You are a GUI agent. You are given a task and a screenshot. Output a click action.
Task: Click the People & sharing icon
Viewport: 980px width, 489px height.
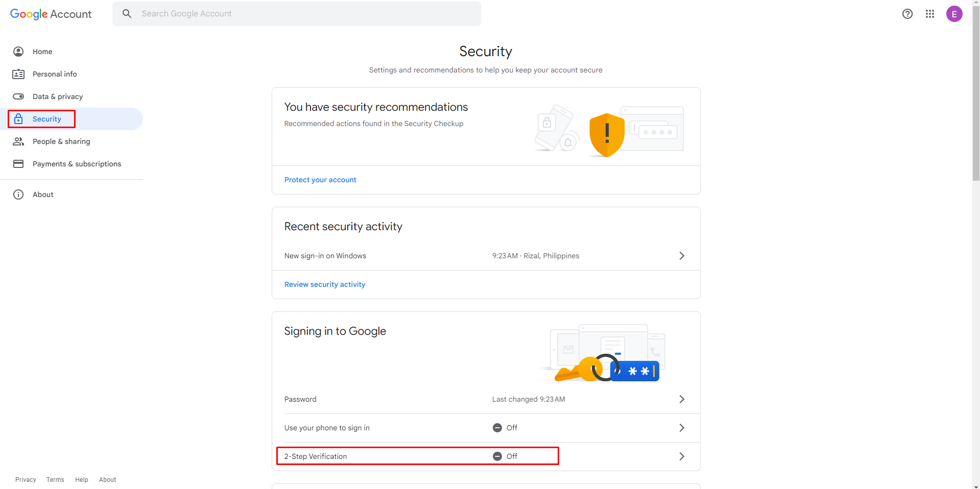point(18,141)
